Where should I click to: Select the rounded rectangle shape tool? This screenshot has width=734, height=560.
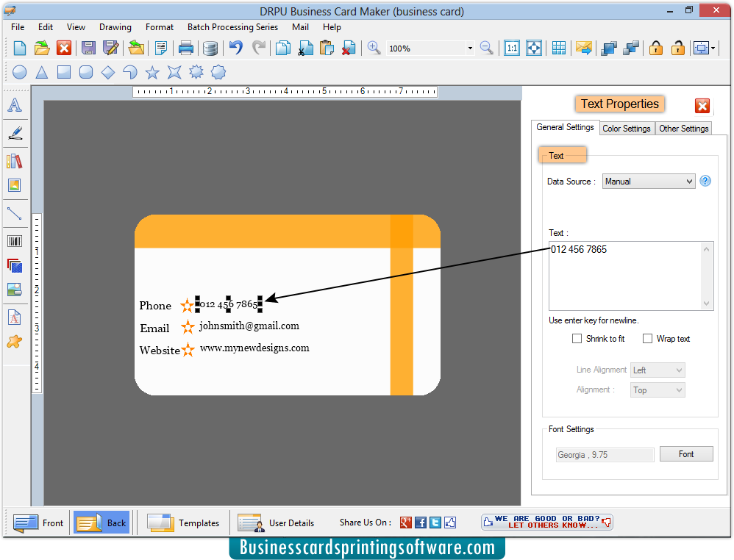tap(88, 72)
